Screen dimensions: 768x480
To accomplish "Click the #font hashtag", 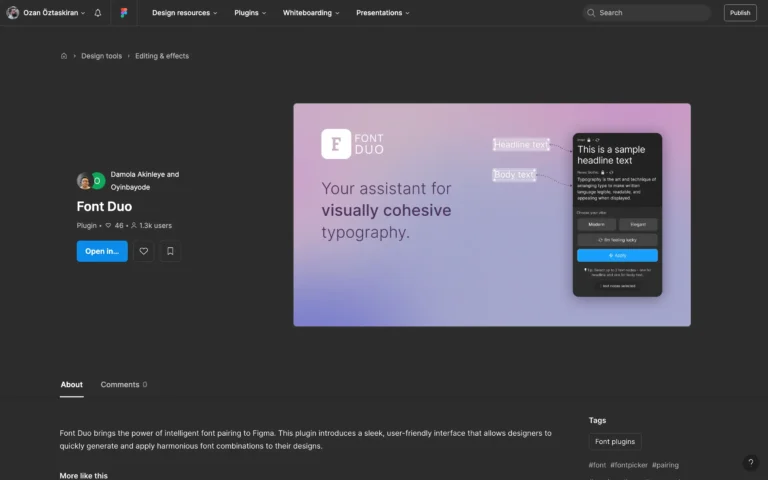I will pos(597,465).
